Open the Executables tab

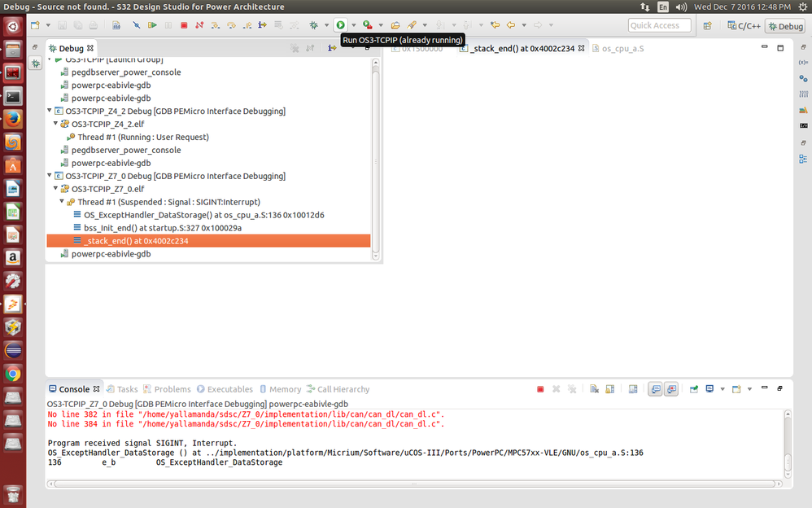tap(225, 389)
